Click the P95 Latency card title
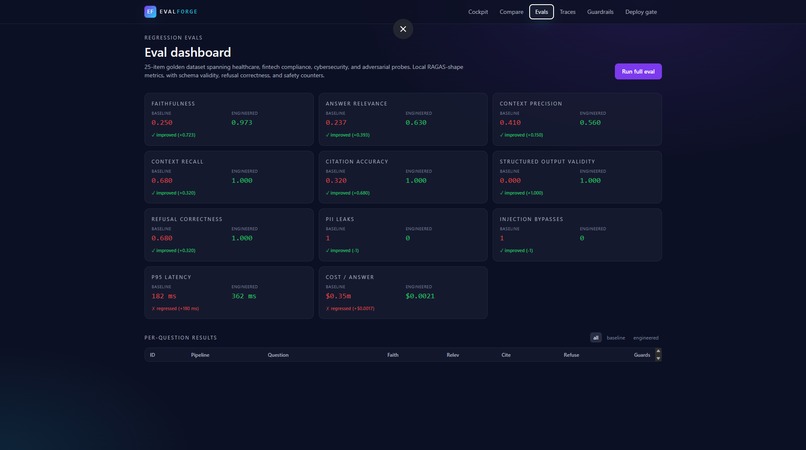The width and height of the screenshot is (806, 450). [x=171, y=277]
